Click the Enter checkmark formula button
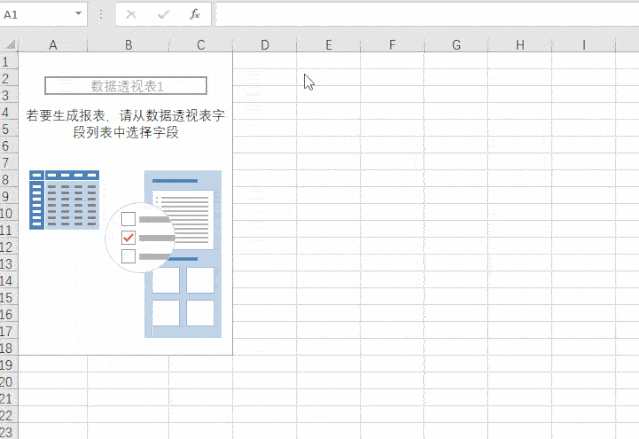 click(163, 15)
